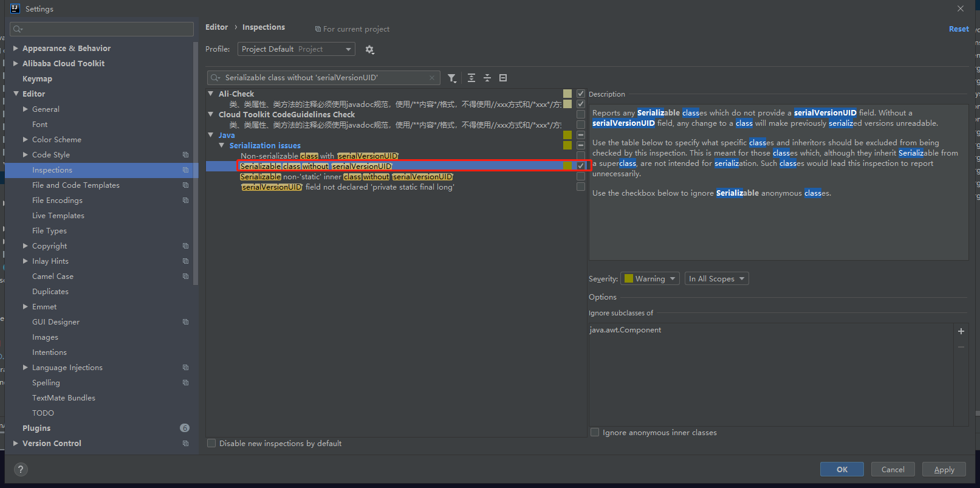Viewport: 980px width, 488px height.
Task: Enable Serializable non-static inner class inspection checkbox
Action: click(x=581, y=176)
